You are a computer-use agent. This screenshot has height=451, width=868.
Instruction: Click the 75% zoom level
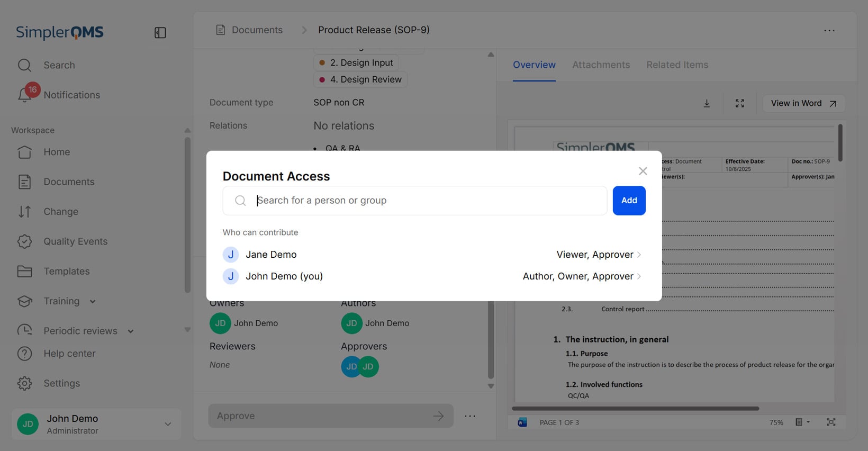(776, 422)
